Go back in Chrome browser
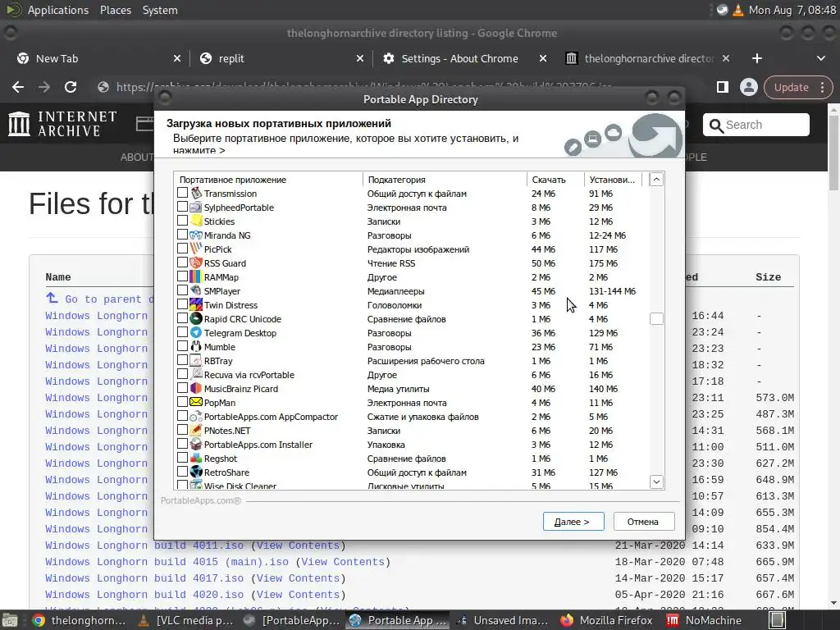Image resolution: width=840 pixels, height=630 pixels. tap(18, 87)
